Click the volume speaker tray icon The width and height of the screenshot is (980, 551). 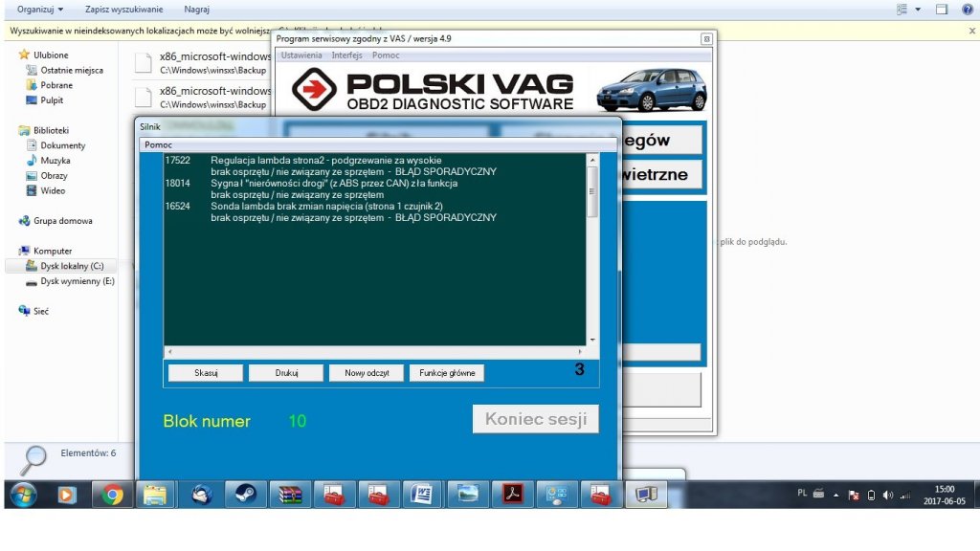[887, 496]
